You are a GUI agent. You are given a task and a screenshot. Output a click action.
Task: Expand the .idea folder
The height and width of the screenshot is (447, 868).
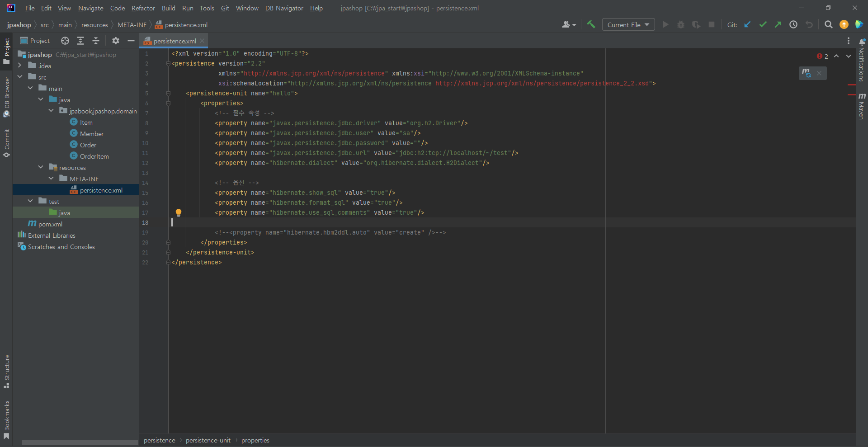(19, 66)
